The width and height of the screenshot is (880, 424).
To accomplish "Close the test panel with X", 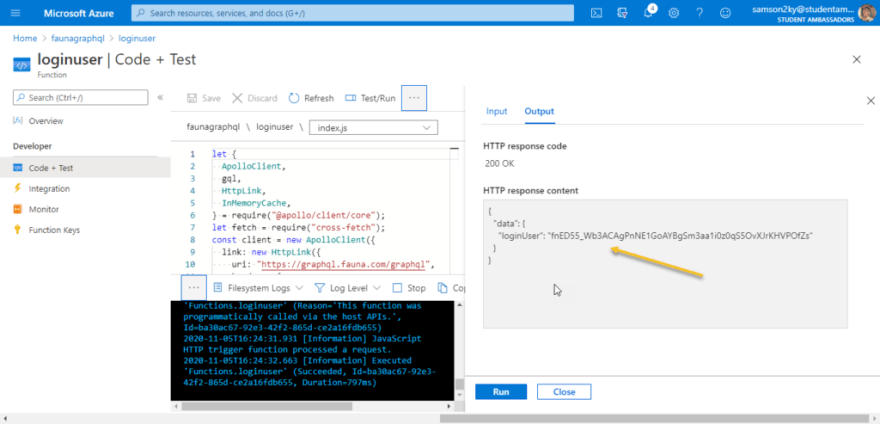I will point(870,101).
